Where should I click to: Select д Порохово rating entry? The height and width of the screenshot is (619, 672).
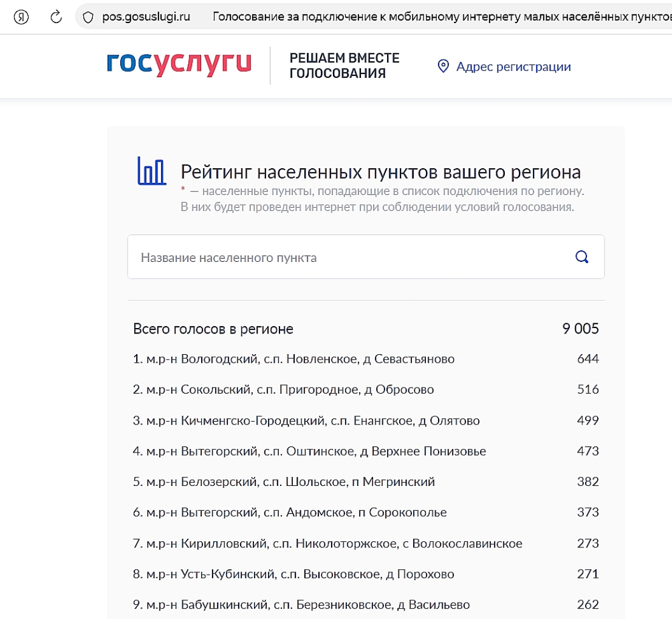coord(293,574)
